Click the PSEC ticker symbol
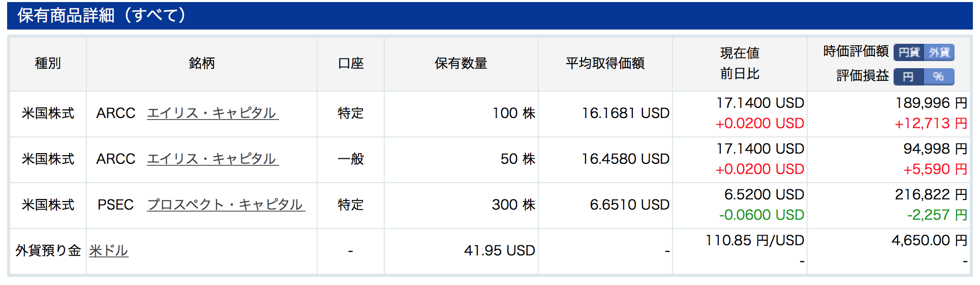980x285 pixels. [x=115, y=205]
